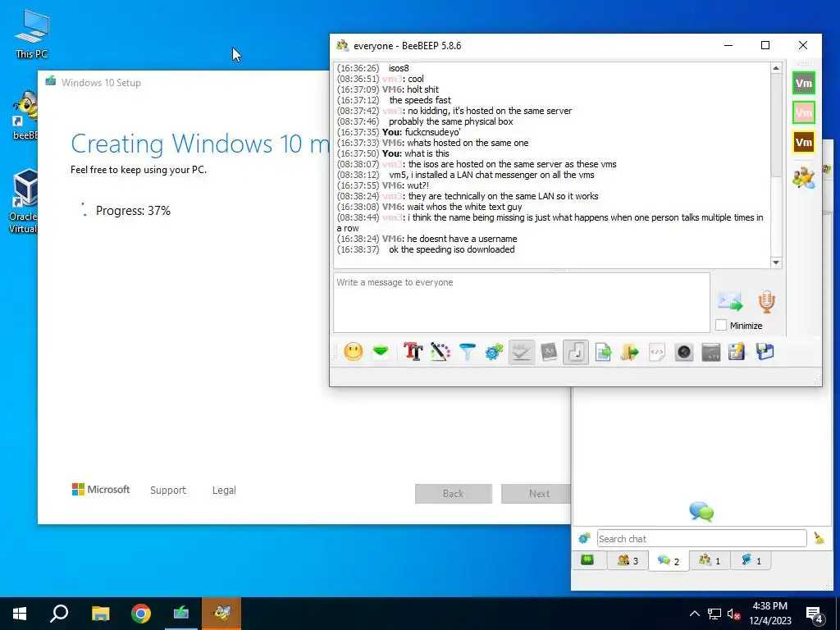Click the Next button in Windows Setup

tap(536, 493)
